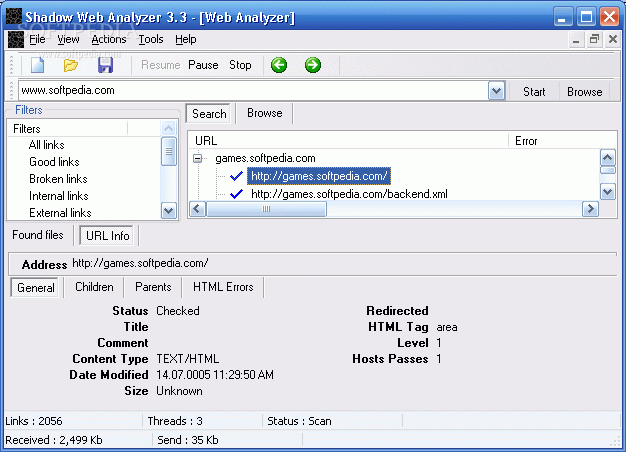This screenshot has width=626, height=452.
Task: Click the check mark icon next to backend.xml
Action: [236, 194]
